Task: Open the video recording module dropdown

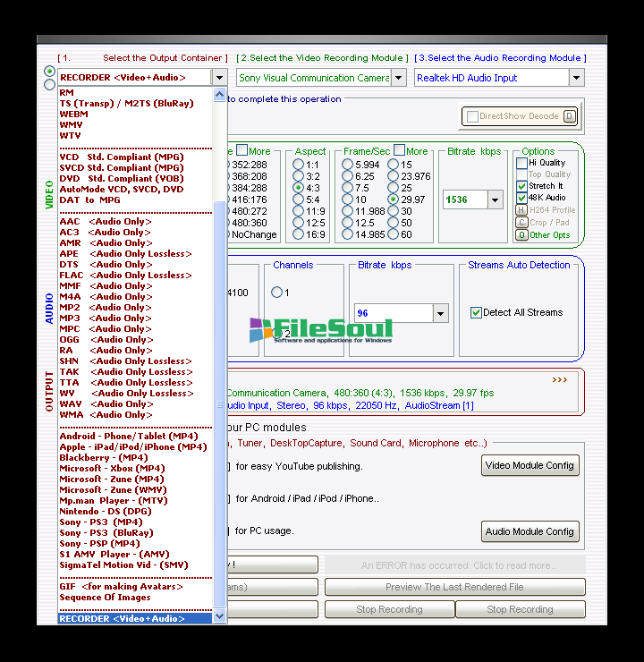Action: pyautogui.click(x=398, y=78)
